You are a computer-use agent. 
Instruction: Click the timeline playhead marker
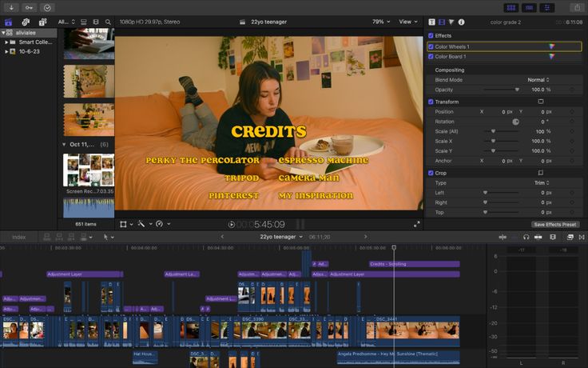pos(394,247)
